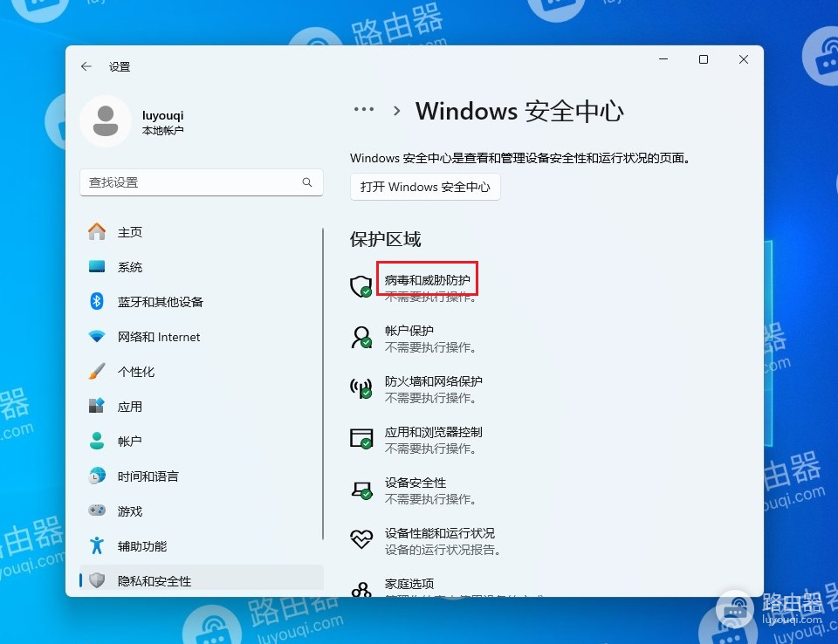Image resolution: width=838 pixels, height=644 pixels.
Task: Click the luyouqi 本地帐户 name
Action: pos(162,122)
